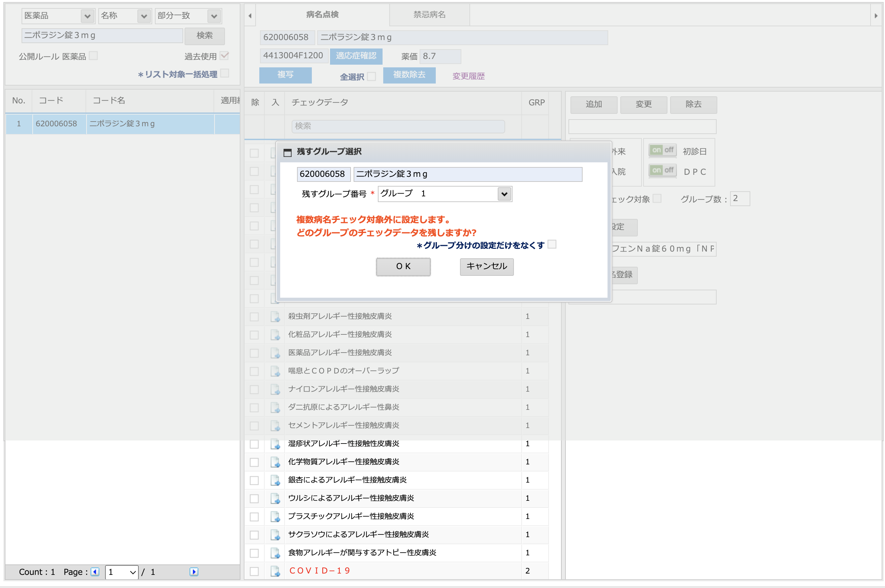Click 食物アレルギーが関与するアトピー性皮膚炎 entry

pos(362,553)
